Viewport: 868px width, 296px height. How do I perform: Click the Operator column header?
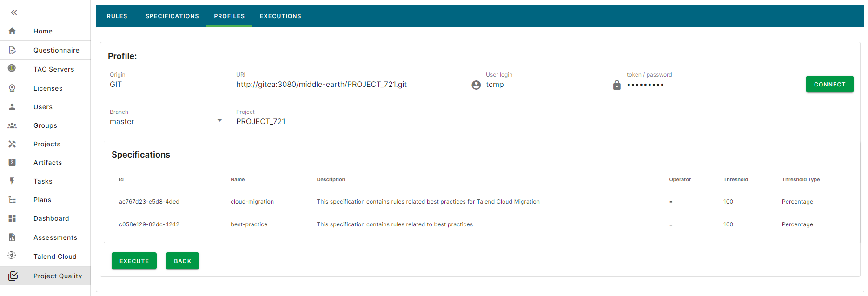point(680,179)
